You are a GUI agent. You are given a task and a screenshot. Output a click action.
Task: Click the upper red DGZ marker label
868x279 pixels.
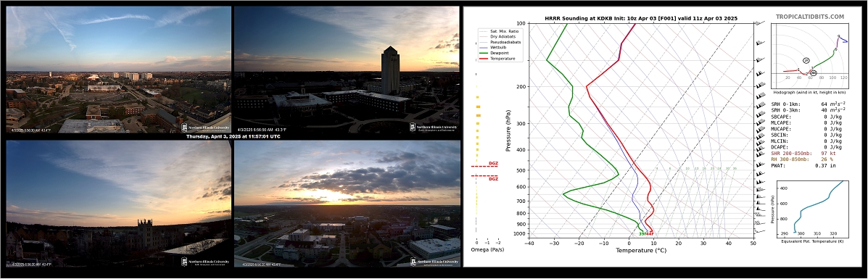493,164
